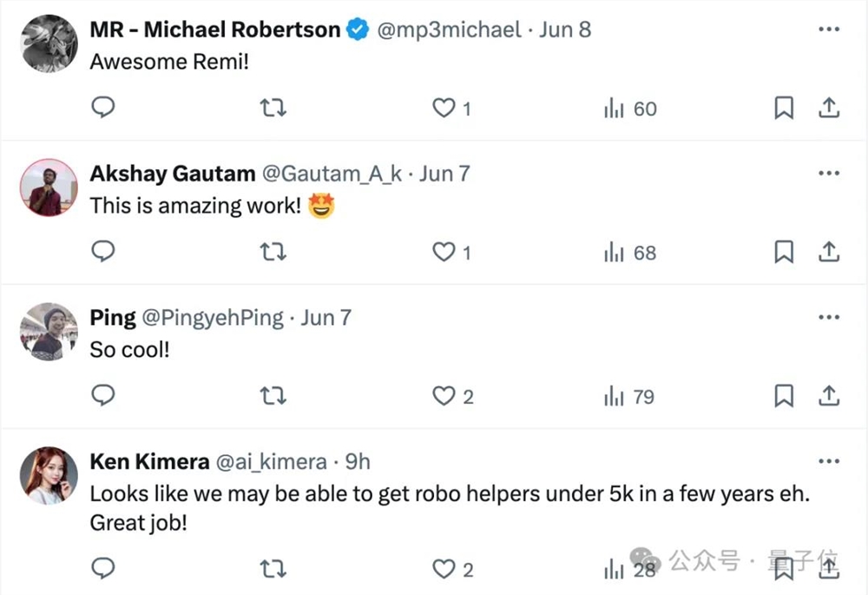Share Ping's "So cool!" tweet

[829, 396]
